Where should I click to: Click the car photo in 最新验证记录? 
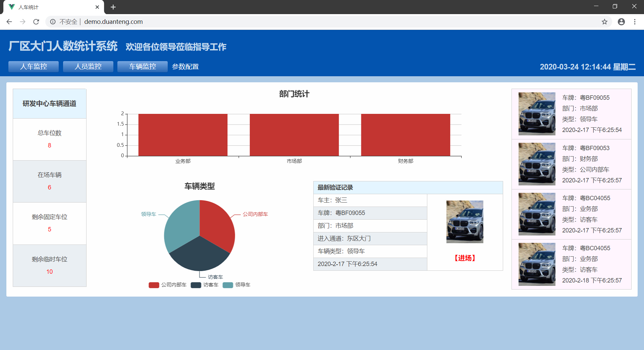tap(465, 222)
